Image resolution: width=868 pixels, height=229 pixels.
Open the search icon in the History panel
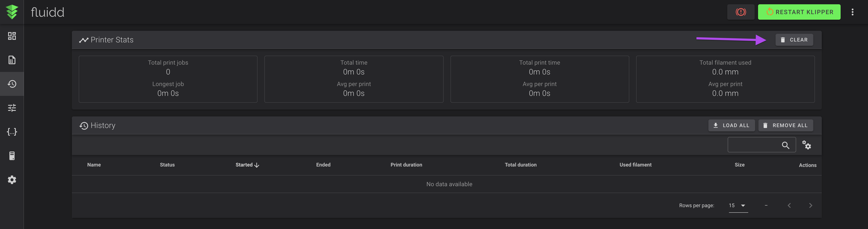coord(786,145)
